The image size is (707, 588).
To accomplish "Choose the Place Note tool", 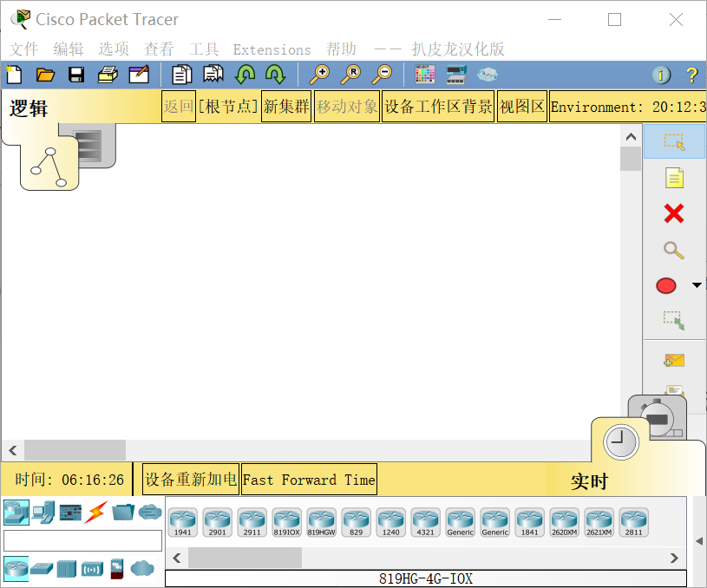I will click(x=674, y=178).
